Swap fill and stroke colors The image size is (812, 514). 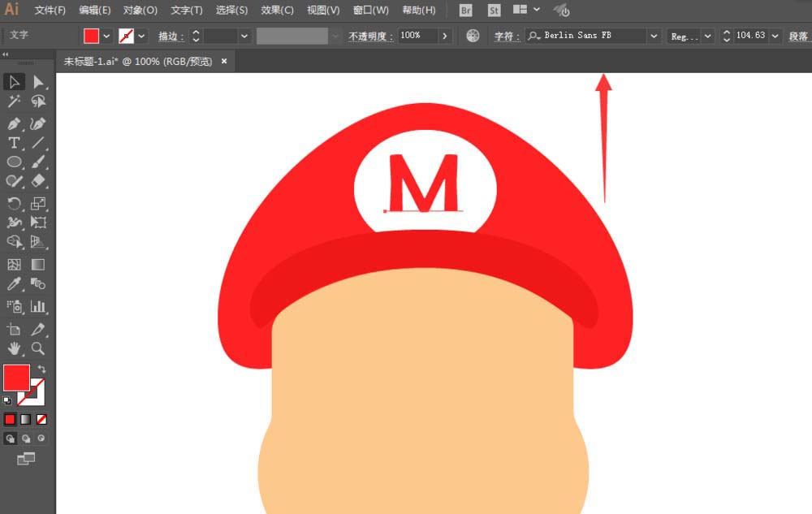click(x=41, y=369)
